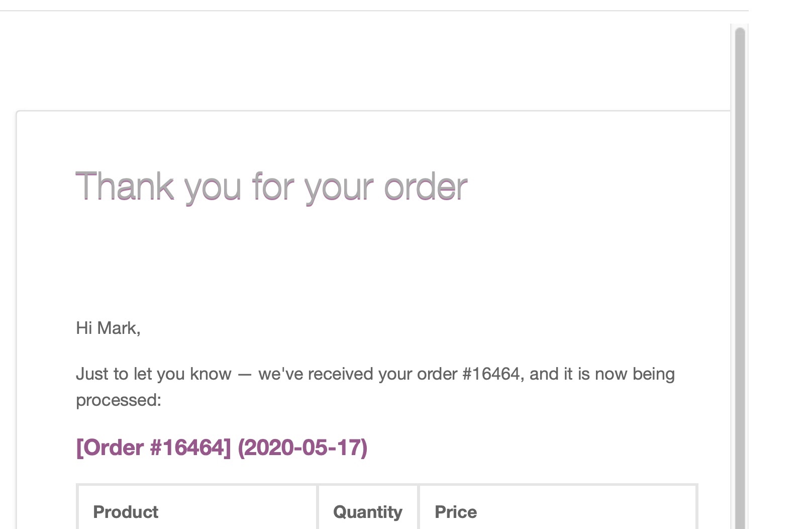This screenshot has height=529, width=812.
Task: Click the 'Hi' greeting word
Action: click(84, 328)
